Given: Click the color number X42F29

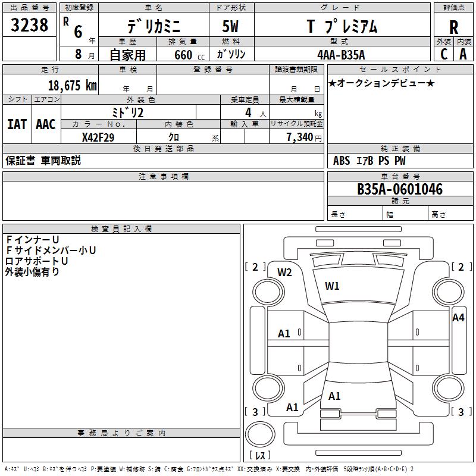Looking at the screenshot, I should tap(98, 137).
